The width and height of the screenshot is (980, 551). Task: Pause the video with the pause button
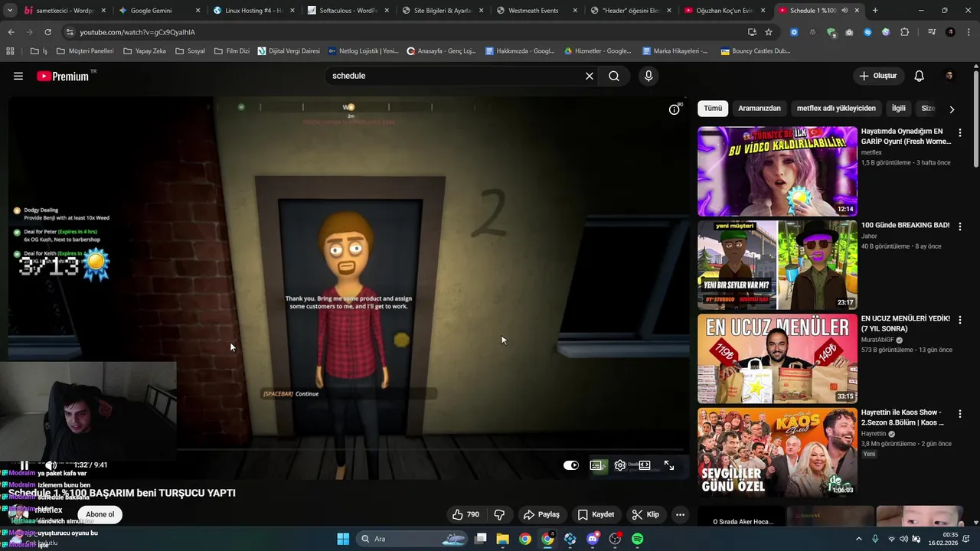(x=24, y=465)
